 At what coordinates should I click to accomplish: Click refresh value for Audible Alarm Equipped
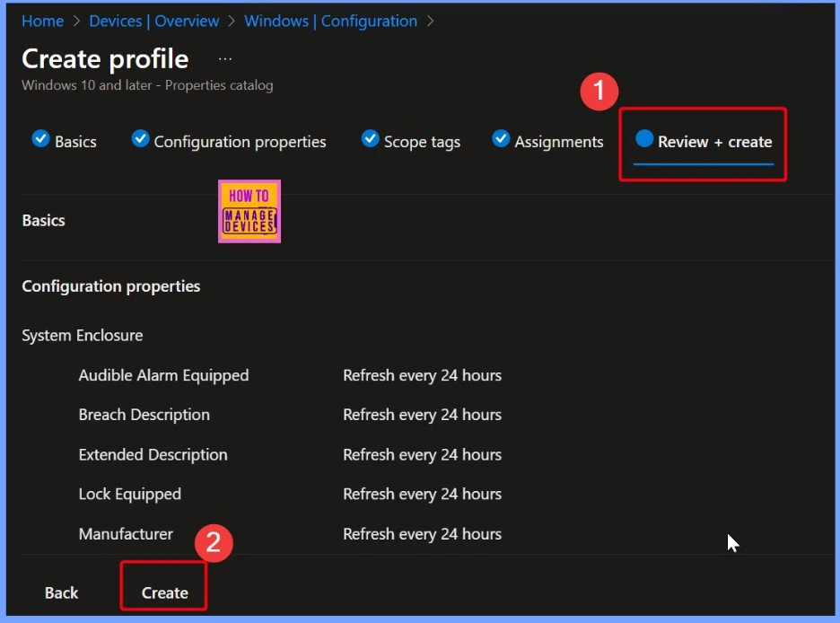[422, 375]
